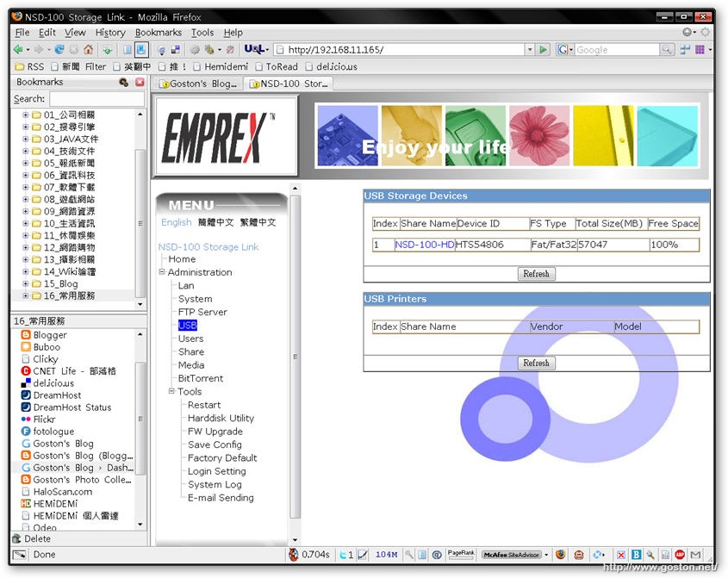
Task: Click the McAfee SiteAdvisor status button
Action: 512,555
